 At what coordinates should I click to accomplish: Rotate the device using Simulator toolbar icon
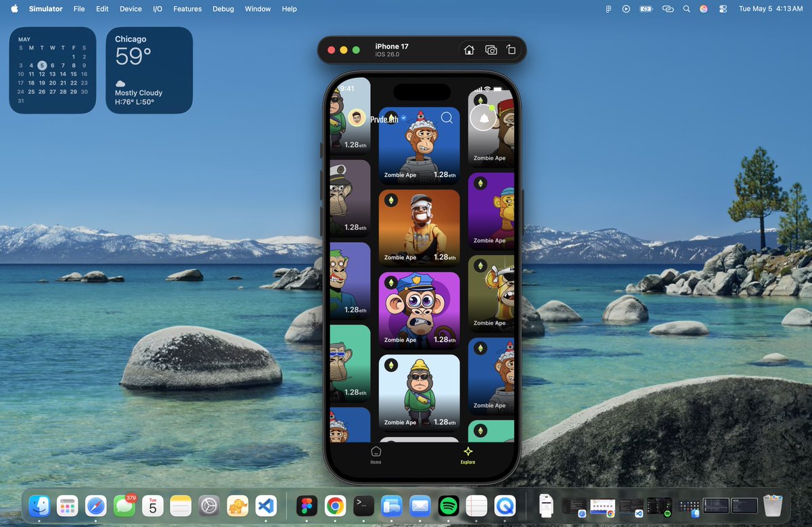click(x=511, y=50)
